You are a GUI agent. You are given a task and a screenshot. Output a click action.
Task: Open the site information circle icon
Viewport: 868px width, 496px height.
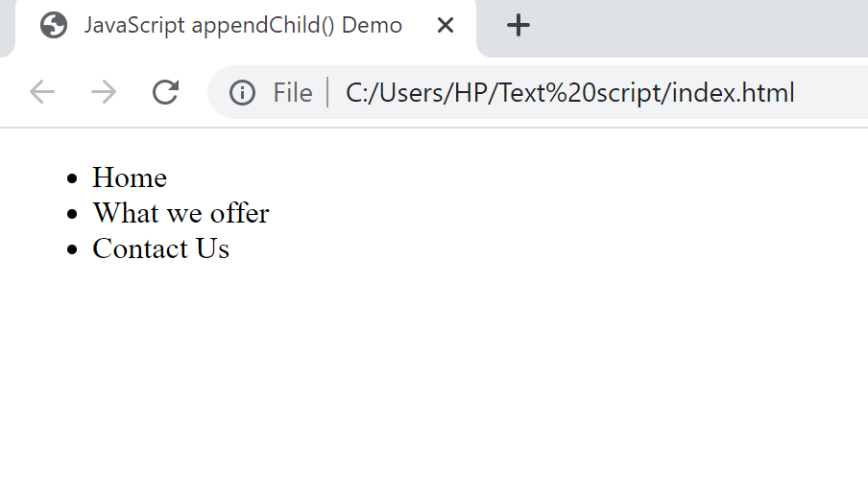[x=242, y=92]
